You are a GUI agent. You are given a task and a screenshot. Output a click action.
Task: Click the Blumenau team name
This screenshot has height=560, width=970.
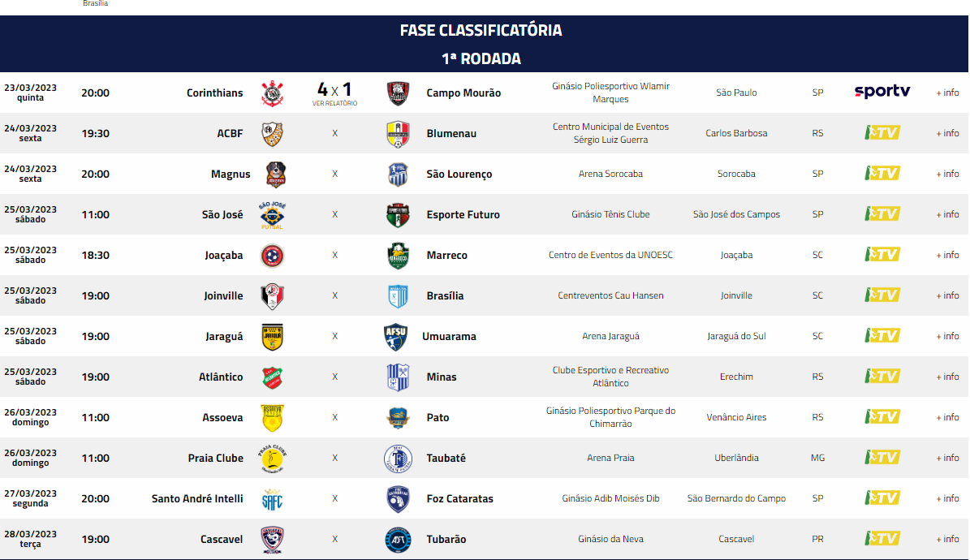click(x=451, y=133)
